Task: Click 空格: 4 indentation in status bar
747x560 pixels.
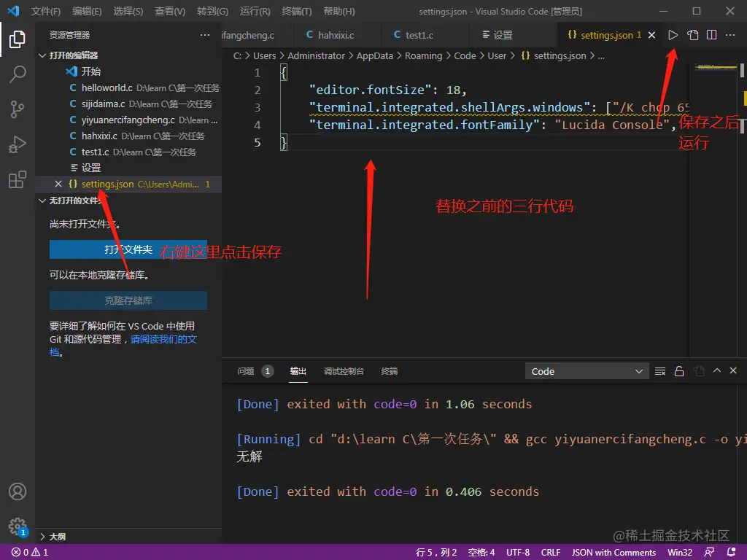Action: click(x=481, y=553)
